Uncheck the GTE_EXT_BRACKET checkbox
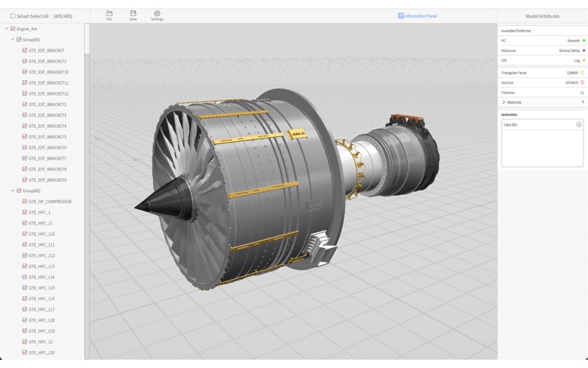 [25, 50]
